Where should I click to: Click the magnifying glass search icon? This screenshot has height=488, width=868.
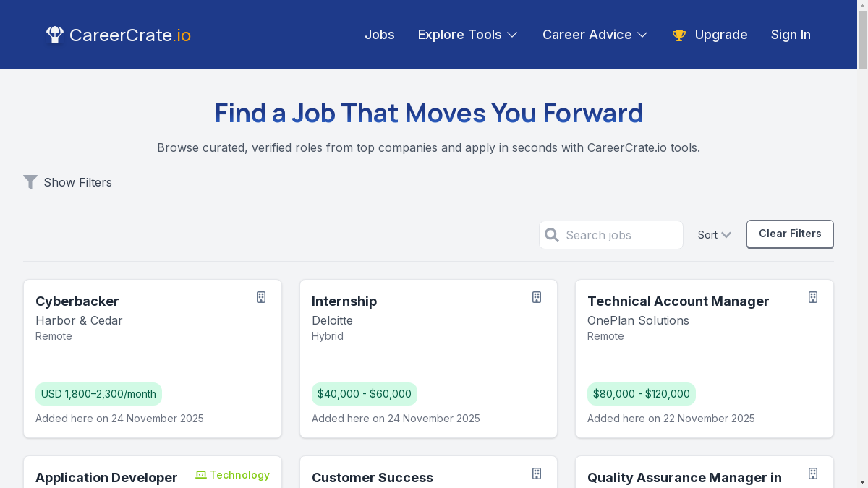(x=552, y=235)
